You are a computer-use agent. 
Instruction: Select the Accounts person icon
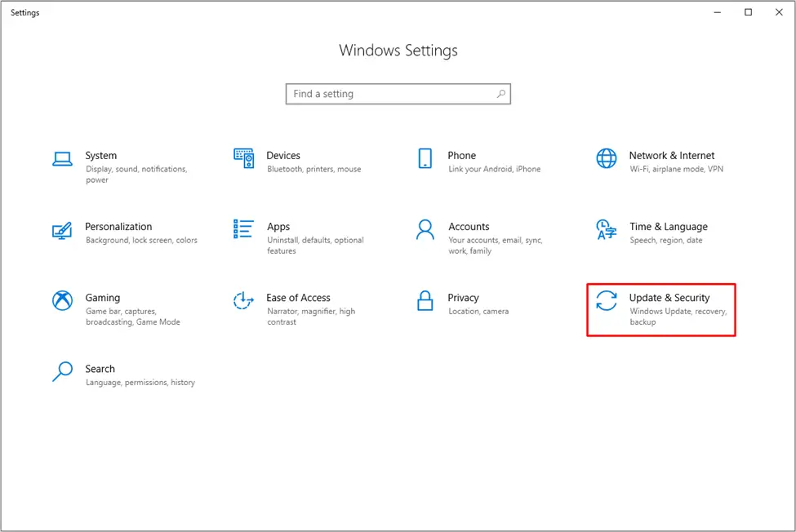pos(425,229)
